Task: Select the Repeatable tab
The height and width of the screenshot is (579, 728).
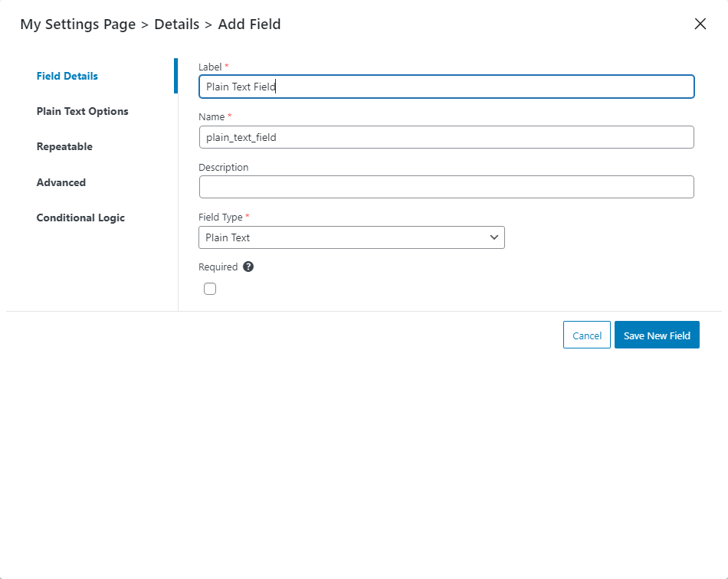Action: (64, 146)
